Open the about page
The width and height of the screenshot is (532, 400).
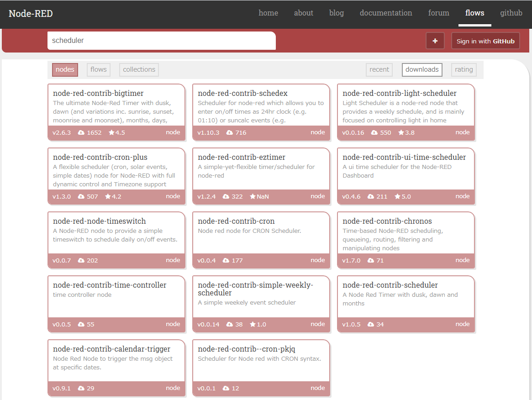(303, 13)
